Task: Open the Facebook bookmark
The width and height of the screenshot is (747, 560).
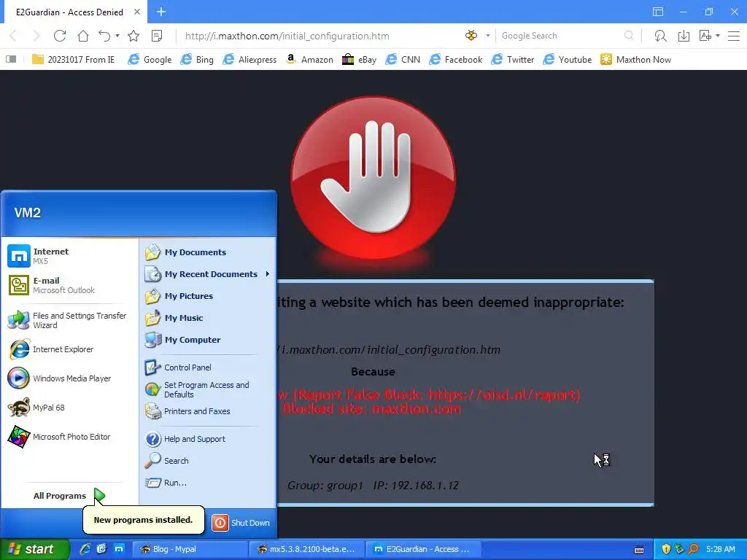Action: pos(455,60)
